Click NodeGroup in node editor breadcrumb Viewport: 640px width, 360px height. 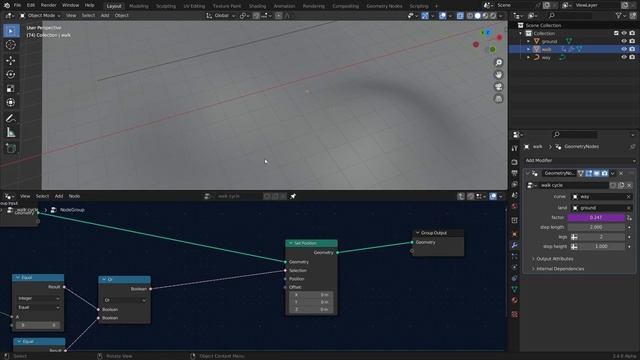(72, 210)
